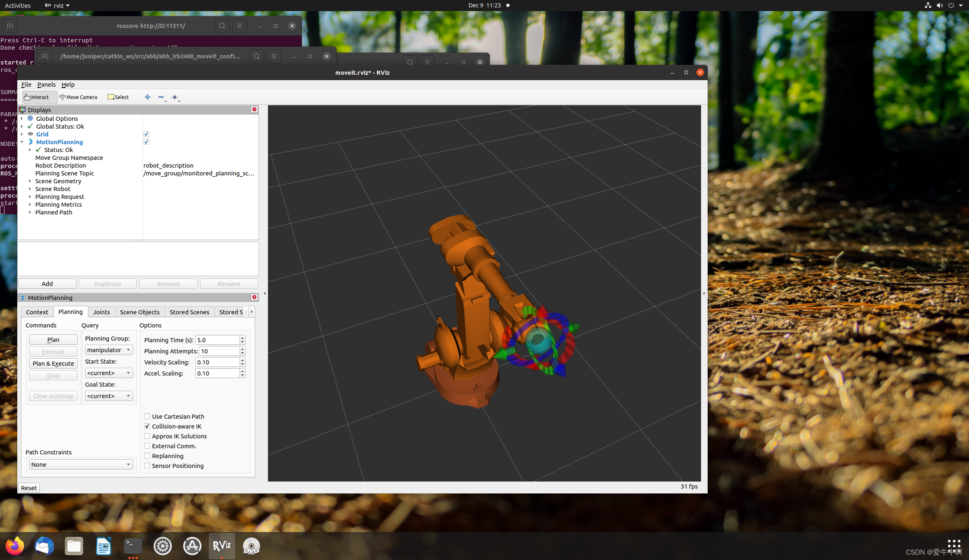Enable Use Cartesian Path checkbox
This screenshot has height=560, width=969.
point(147,416)
